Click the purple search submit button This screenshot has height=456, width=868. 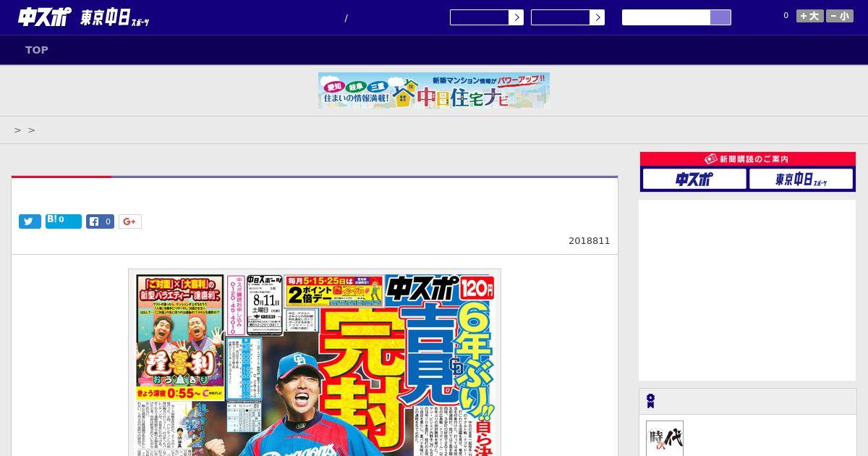pos(720,17)
